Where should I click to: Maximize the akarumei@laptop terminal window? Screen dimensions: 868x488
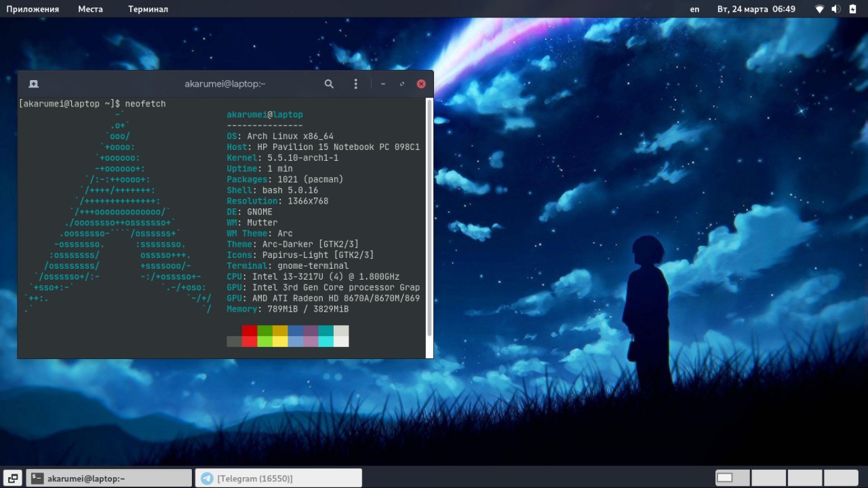click(402, 84)
